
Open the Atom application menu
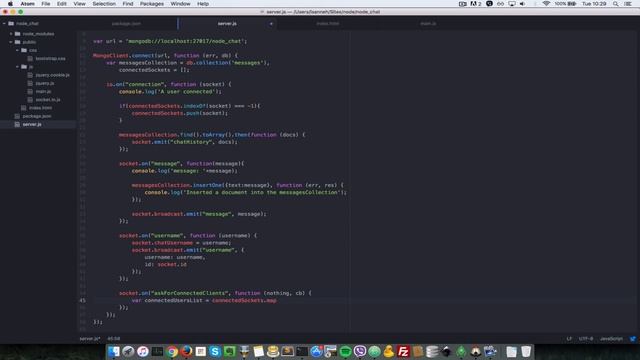[28, 4]
